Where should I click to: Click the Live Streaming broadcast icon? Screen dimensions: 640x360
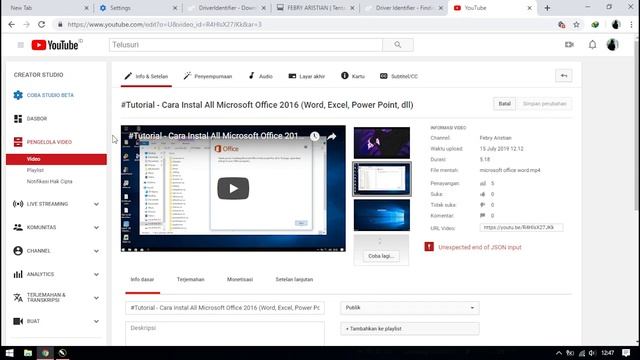click(x=18, y=204)
